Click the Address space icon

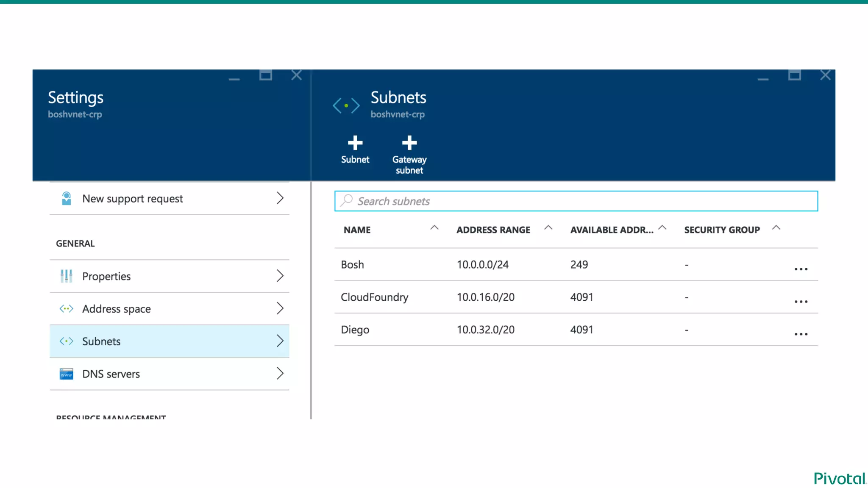point(67,309)
